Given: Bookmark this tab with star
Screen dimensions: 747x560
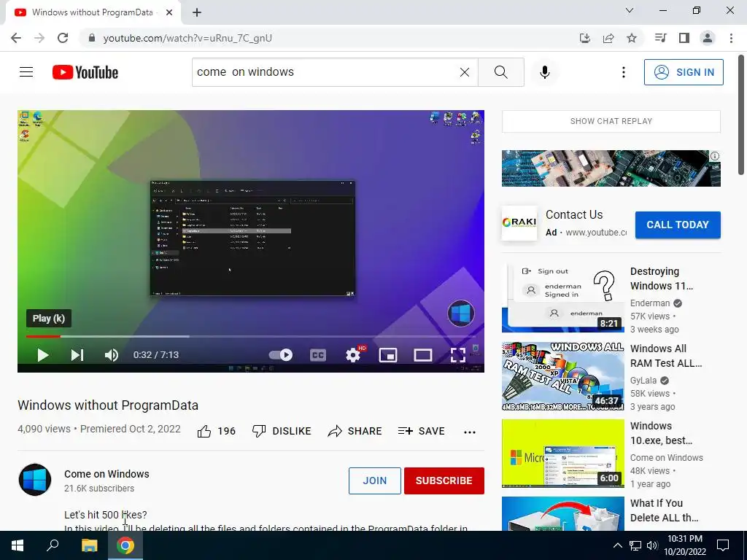Looking at the screenshot, I should (x=632, y=38).
